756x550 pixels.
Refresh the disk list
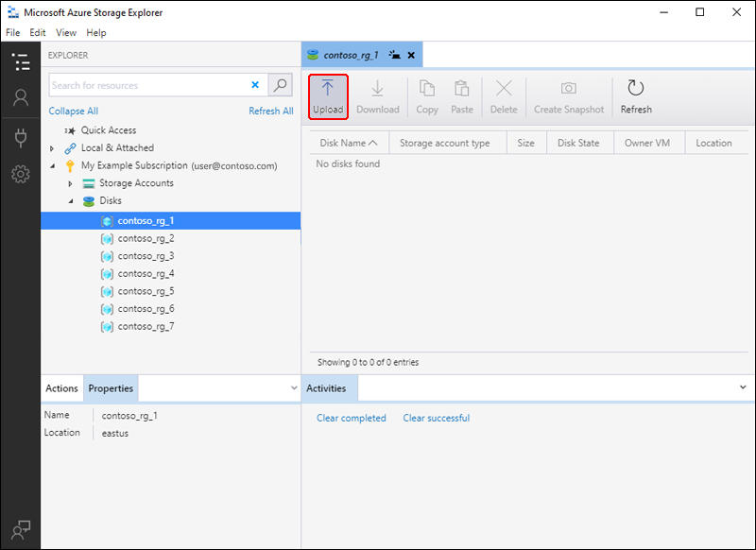click(x=636, y=97)
